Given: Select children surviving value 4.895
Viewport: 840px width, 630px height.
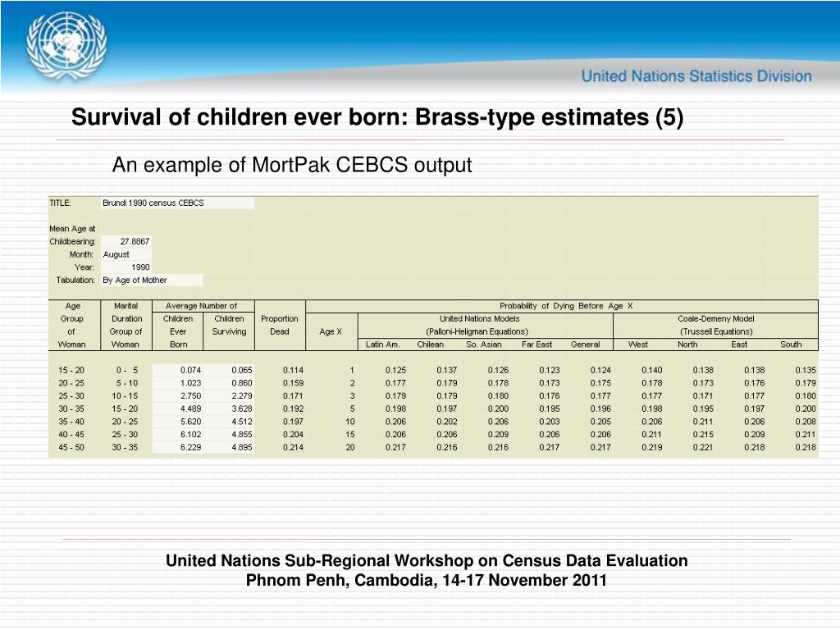Looking at the screenshot, I should tap(242, 447).
